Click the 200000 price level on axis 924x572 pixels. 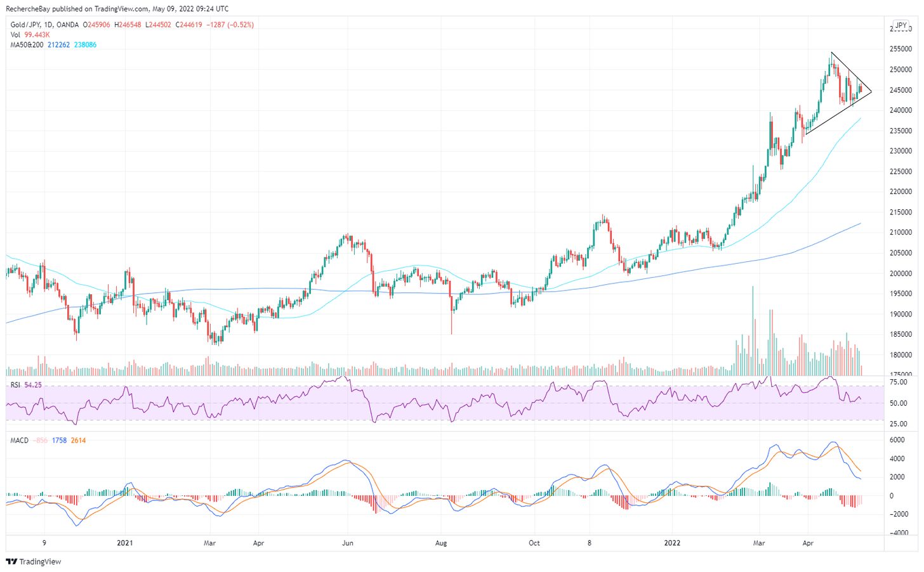(x=901, y=273)
